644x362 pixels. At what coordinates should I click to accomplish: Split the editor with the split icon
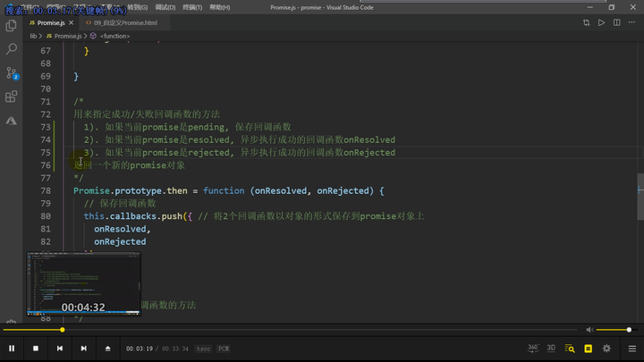pos(617,23)
